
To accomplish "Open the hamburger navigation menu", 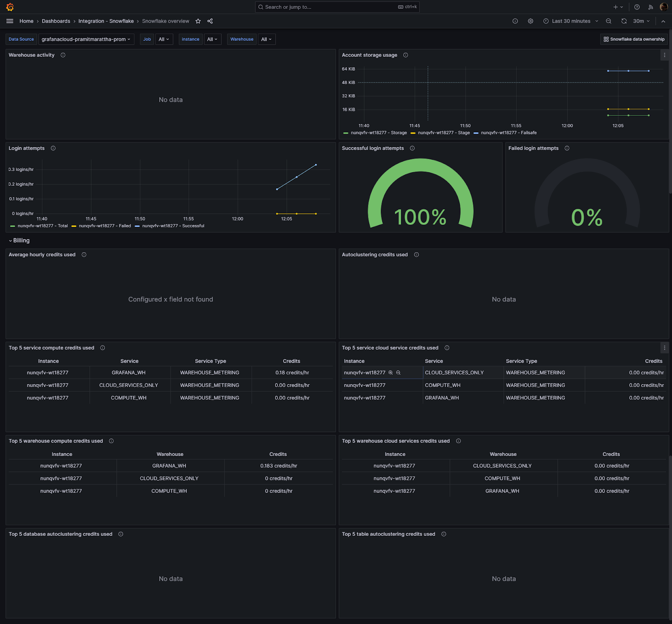I will [10, 21].
